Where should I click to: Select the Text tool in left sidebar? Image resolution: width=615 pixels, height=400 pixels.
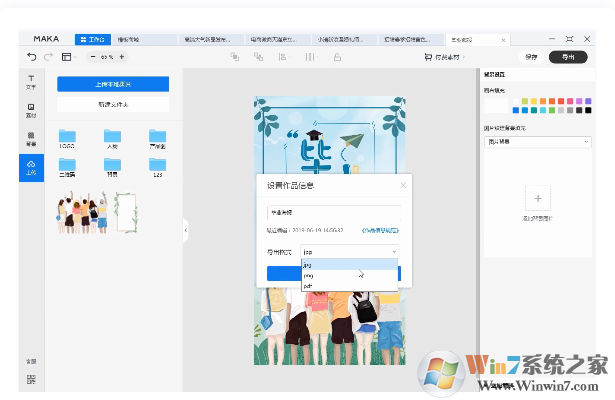(30, 81)
